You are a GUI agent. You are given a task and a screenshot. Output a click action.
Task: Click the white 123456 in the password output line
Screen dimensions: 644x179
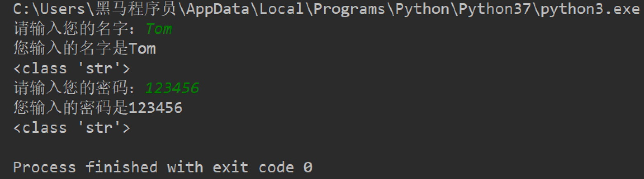[156, 108]
